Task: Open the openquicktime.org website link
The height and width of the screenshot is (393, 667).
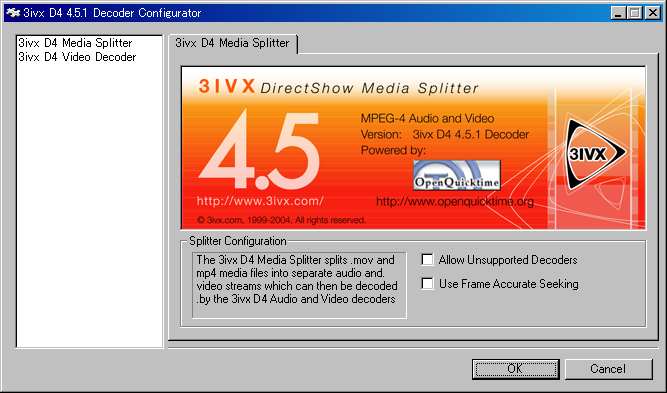Action: (x=455, y=201)
